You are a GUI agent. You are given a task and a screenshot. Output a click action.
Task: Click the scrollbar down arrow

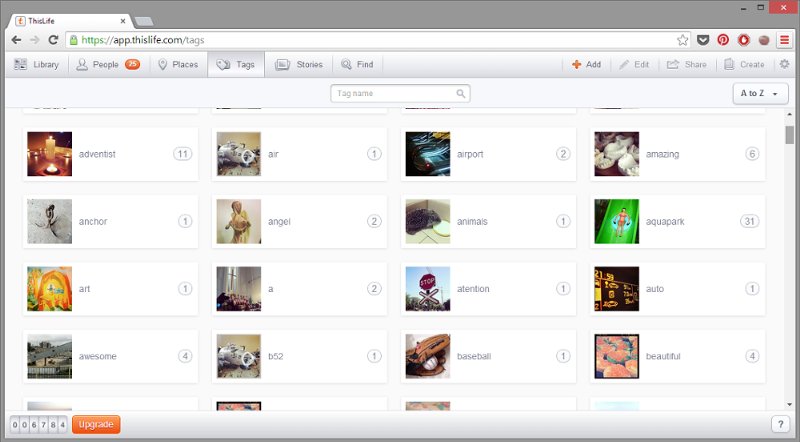pos(789,404)
